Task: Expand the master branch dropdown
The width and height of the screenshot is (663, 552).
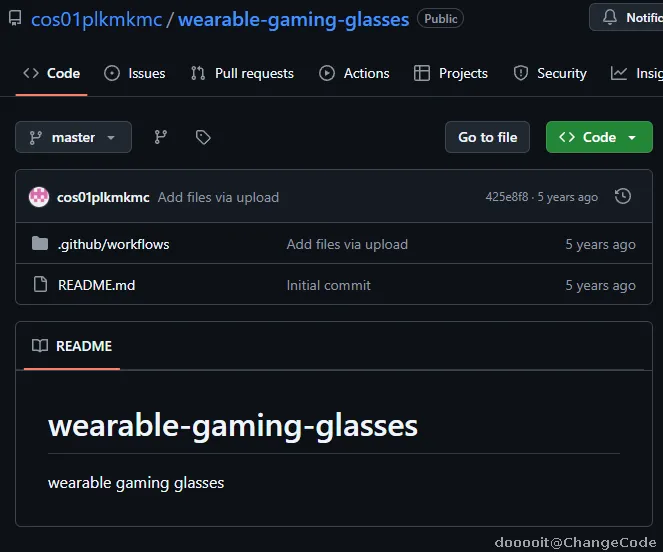Action: pyautogui.click(x=73, y=137)
